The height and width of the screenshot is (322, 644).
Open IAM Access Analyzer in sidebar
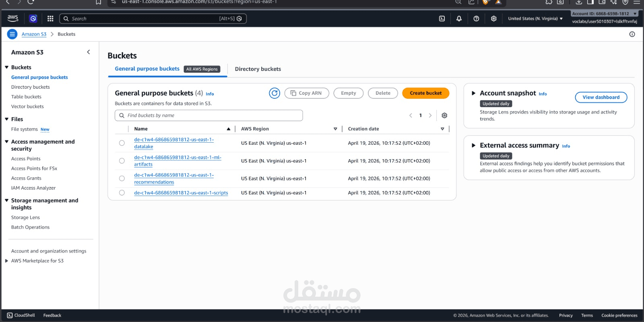point(33,188)
